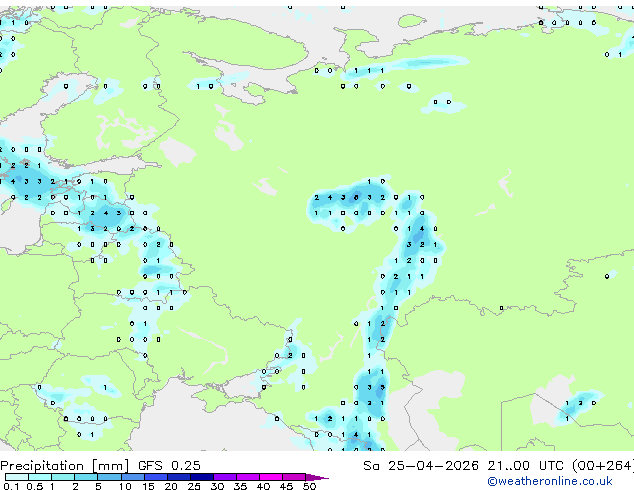Click the date text 'Sa 25-04-2026'
This screenshot has width=634, height=490.
tap(421, 466)
